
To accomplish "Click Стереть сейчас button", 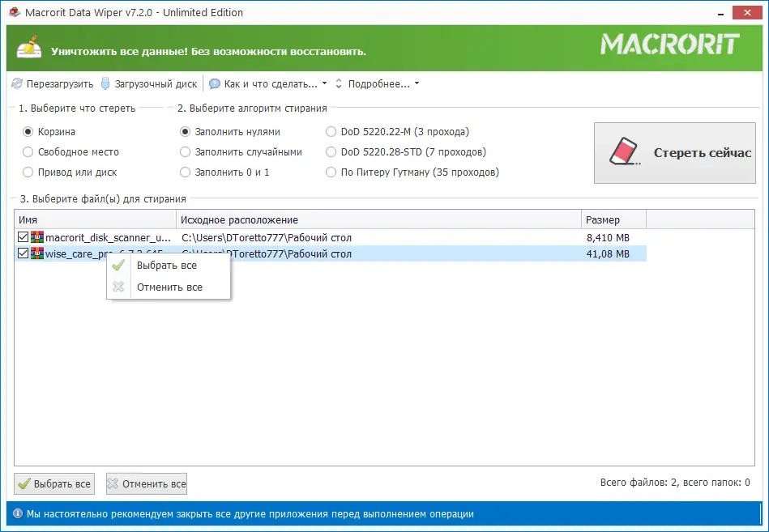I will [675, 153].
